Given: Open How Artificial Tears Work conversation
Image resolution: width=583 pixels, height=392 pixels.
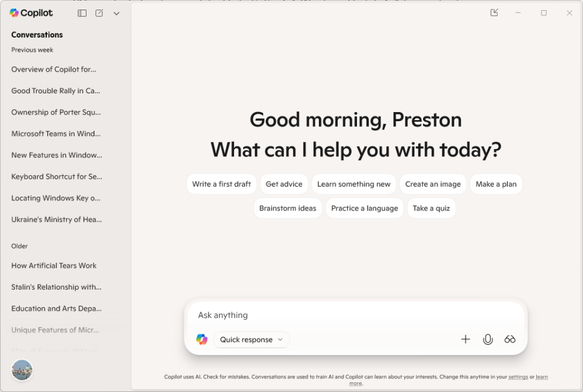Looking at the screenshot, I should (54, 266).
